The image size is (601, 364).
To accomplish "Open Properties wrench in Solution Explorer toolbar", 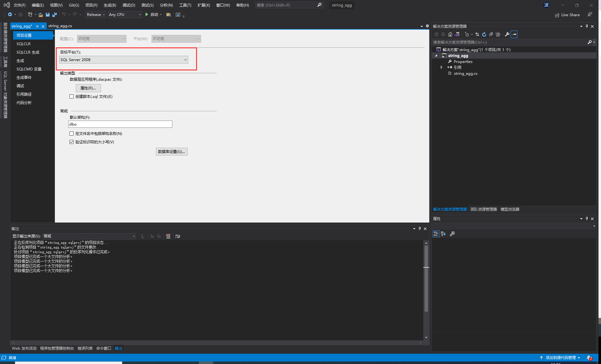I will tap(507, 34).
